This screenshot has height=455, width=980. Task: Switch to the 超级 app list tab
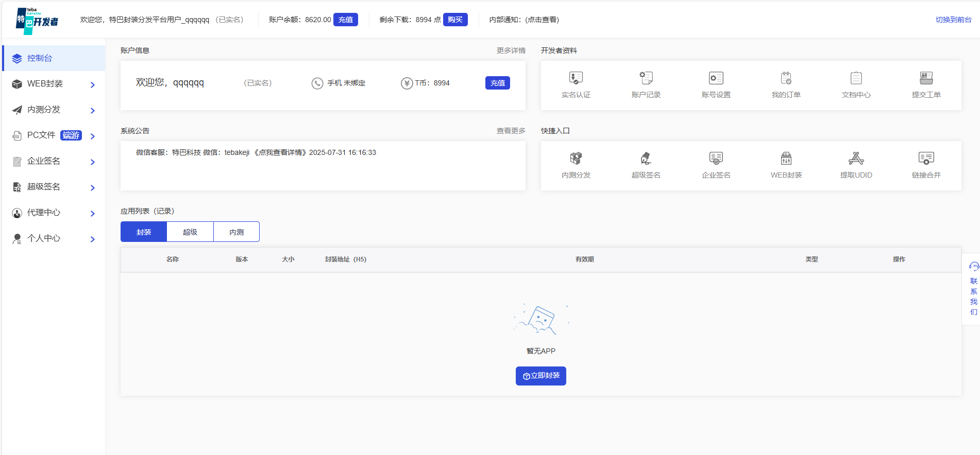point(190,232)
